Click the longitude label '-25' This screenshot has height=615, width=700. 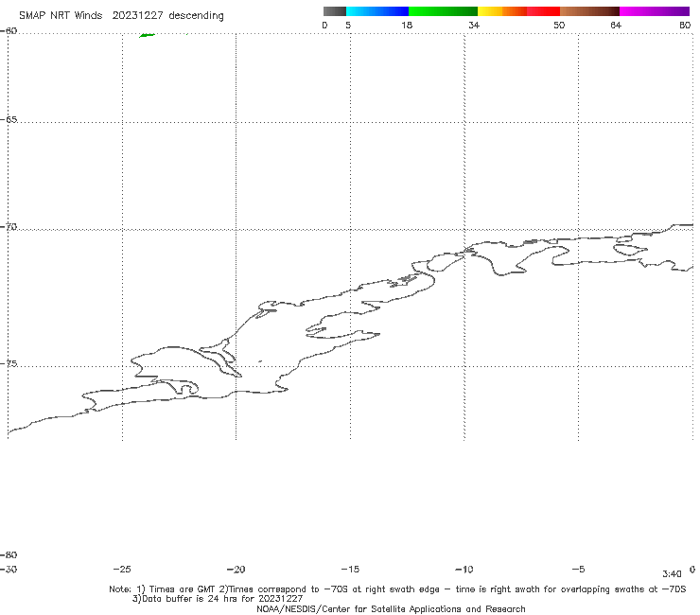coord(122,569)
